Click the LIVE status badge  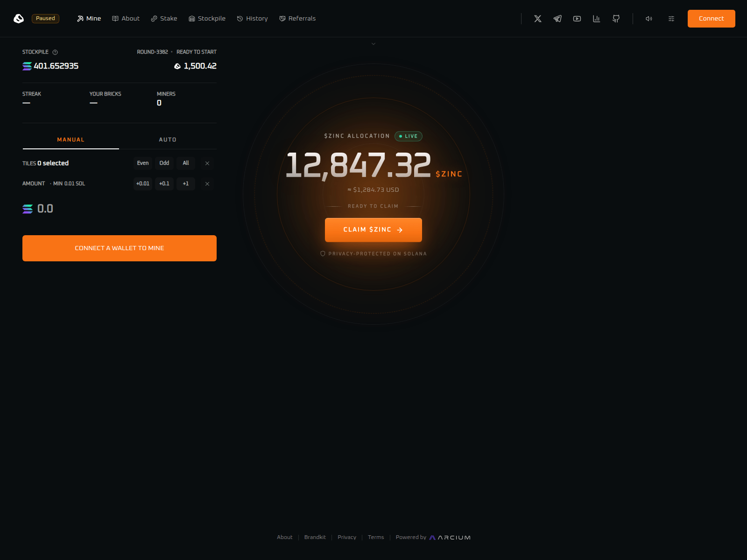(x=409, y=136)
